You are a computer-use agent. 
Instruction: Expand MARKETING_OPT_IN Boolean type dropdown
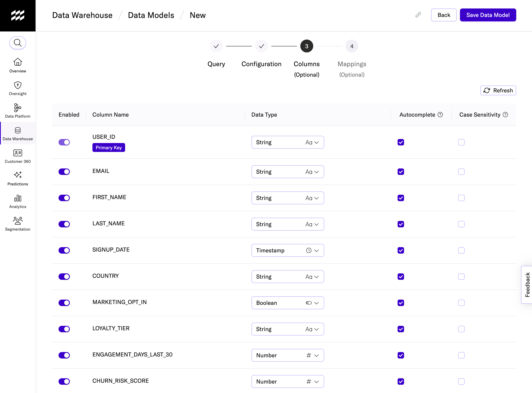click(287, 303)
